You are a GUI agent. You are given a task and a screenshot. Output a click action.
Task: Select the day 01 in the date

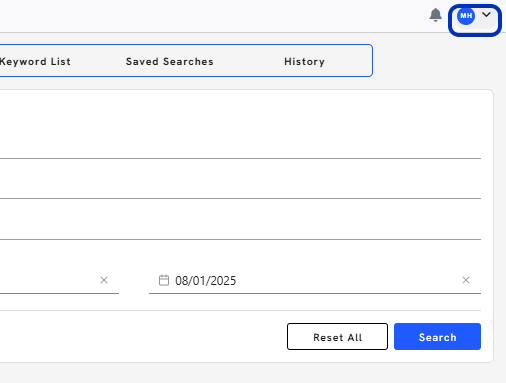coord(199,281)
